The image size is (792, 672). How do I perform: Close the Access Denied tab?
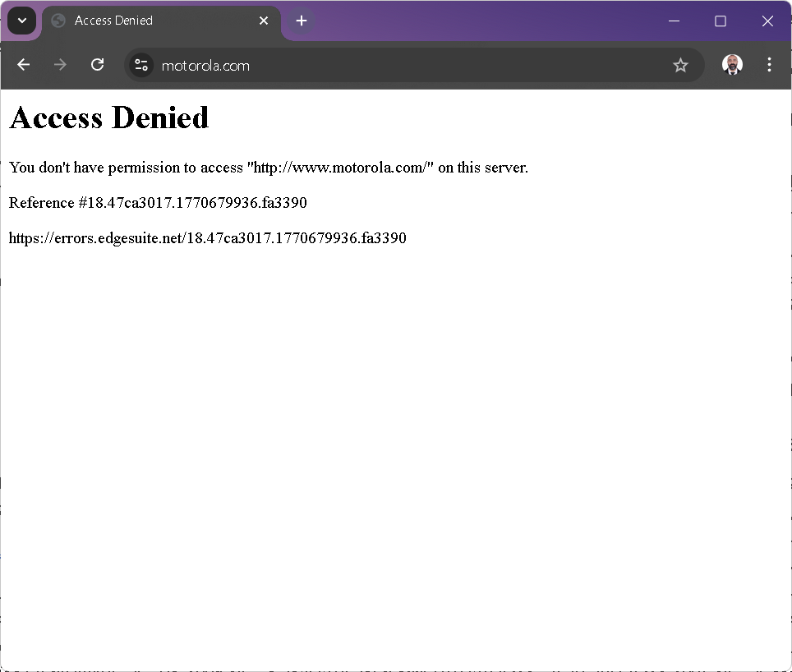click(x=264, y=21)
